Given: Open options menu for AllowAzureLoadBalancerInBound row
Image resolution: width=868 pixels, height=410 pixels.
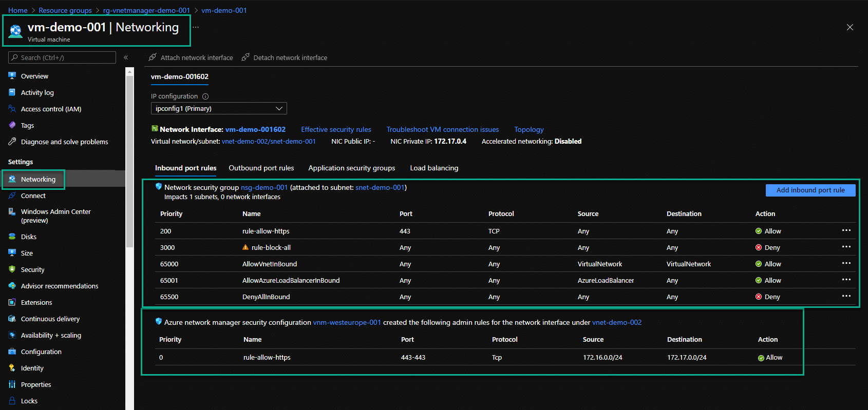Looking at the screenshot, I should [846, 280].
